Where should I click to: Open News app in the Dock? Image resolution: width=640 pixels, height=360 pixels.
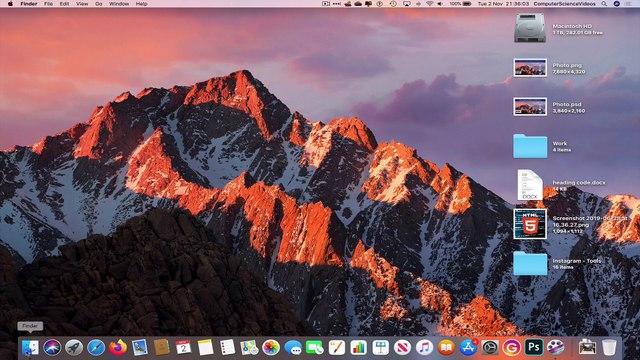coord(402,348)
